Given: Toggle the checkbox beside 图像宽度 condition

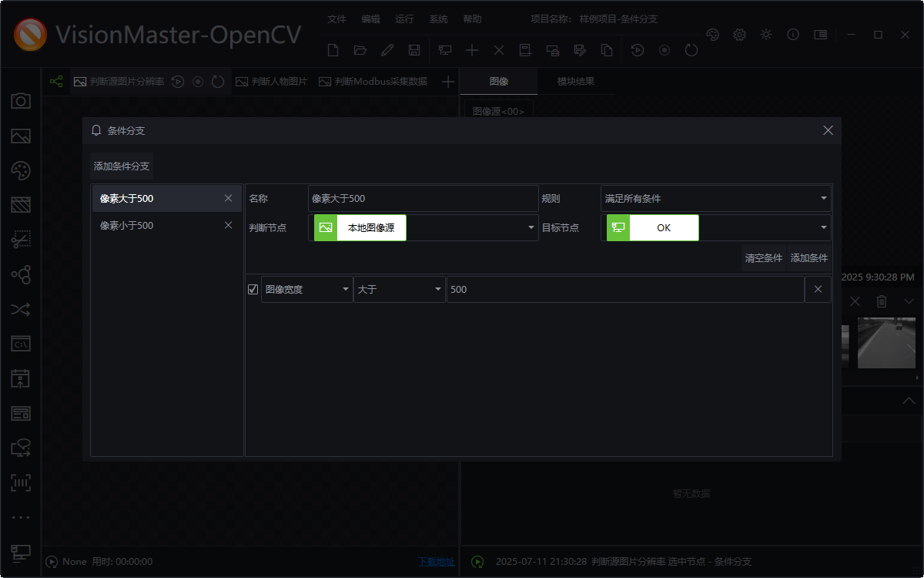Looking at the screenshot, I should point(253,289).
